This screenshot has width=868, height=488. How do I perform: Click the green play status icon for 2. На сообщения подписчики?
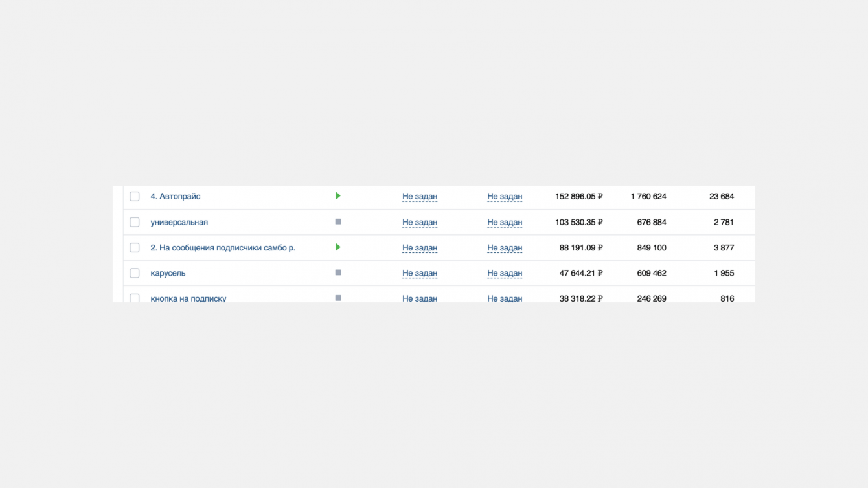[337, 247]
